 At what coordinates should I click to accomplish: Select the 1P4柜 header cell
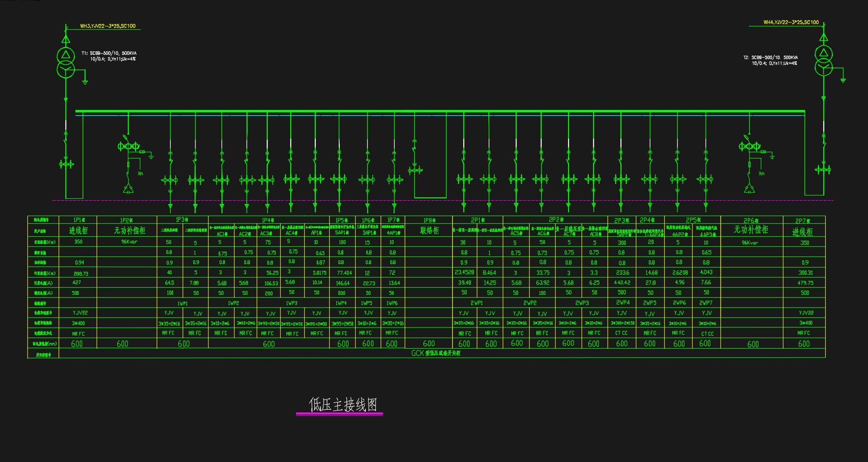[268, 220]
